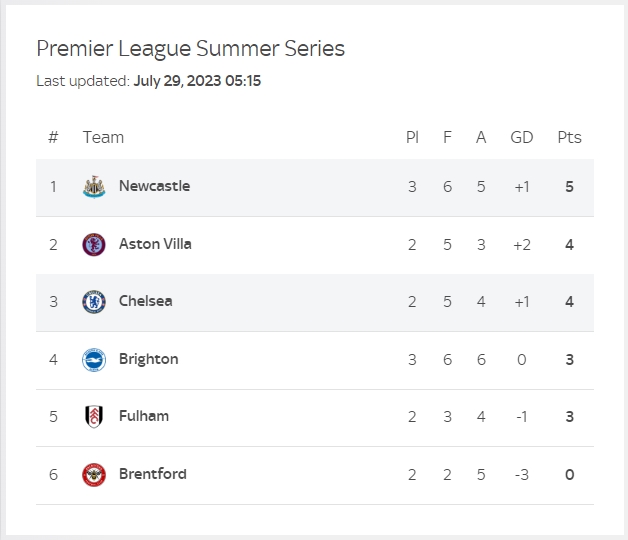Click the Chelsea club crest icon
Screen dimensions: 628x540
[x=94, y=302]
